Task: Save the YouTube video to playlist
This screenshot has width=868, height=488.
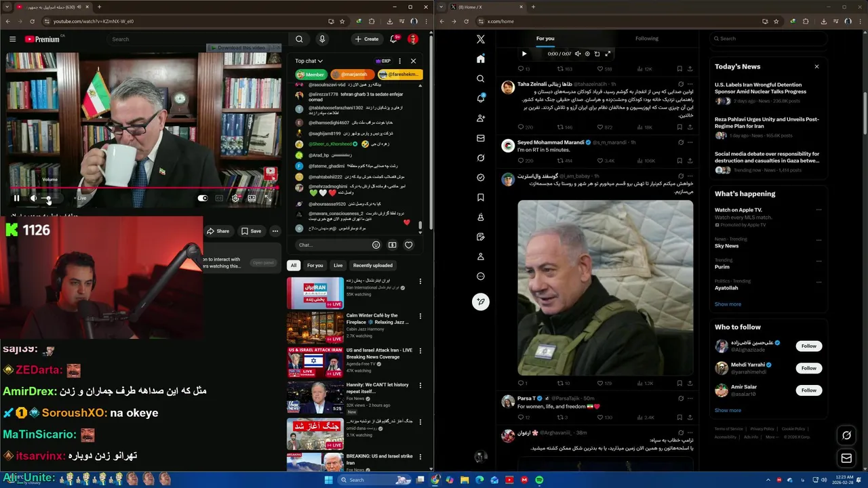Action: click(251, 231)
